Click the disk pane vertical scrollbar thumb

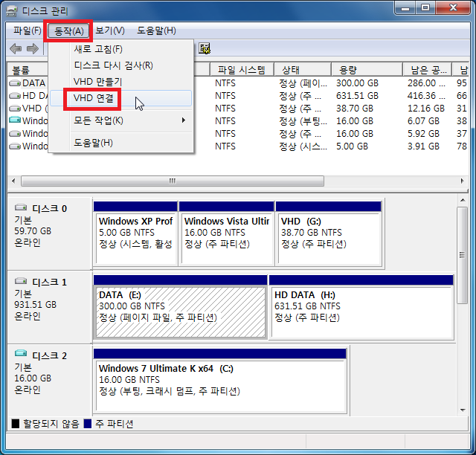point(463,255)
